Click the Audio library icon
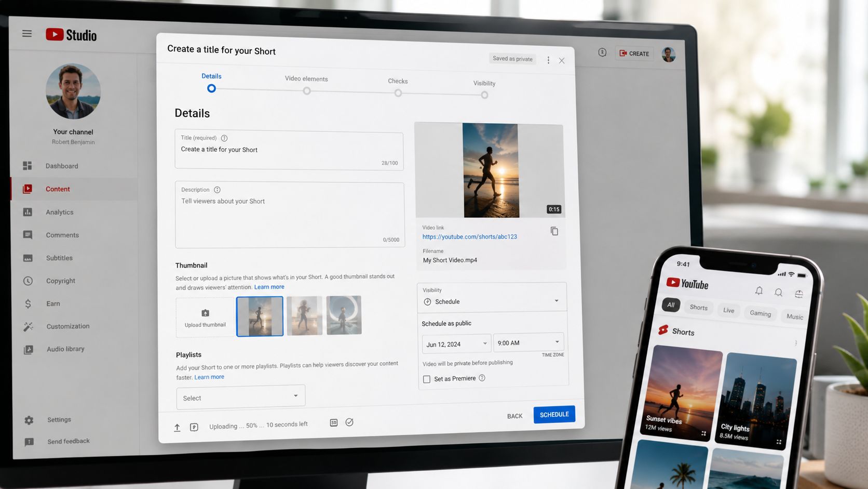868x489 pixels. 29,350
